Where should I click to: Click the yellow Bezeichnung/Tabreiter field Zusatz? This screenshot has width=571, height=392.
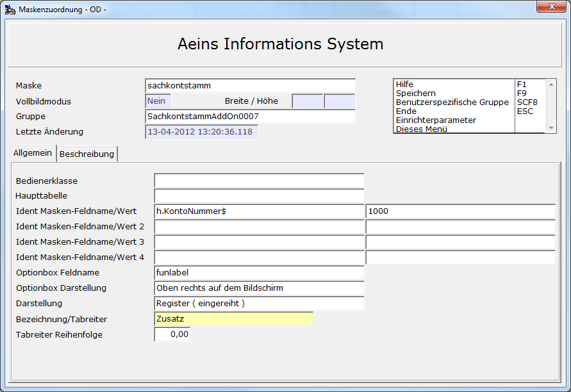click(x=234, y=319)
